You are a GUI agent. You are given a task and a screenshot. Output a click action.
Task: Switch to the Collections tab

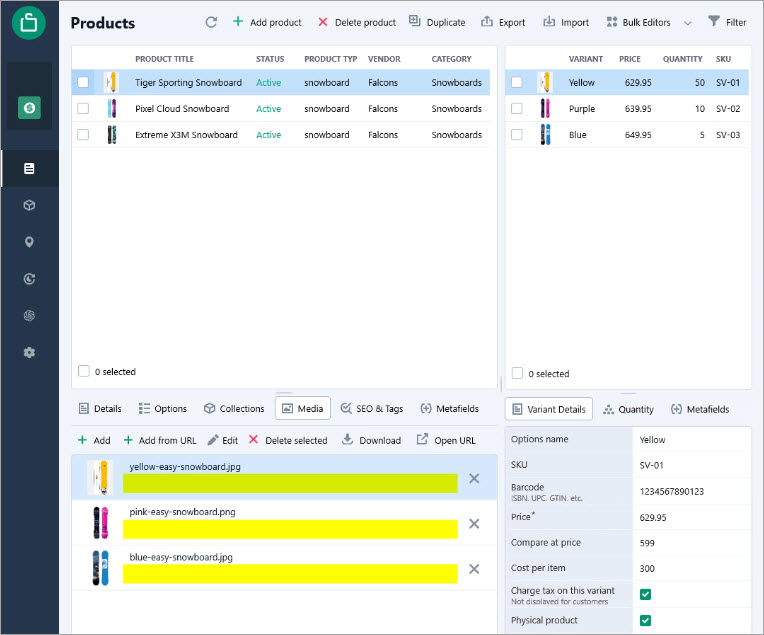click(x=234, y=408)
